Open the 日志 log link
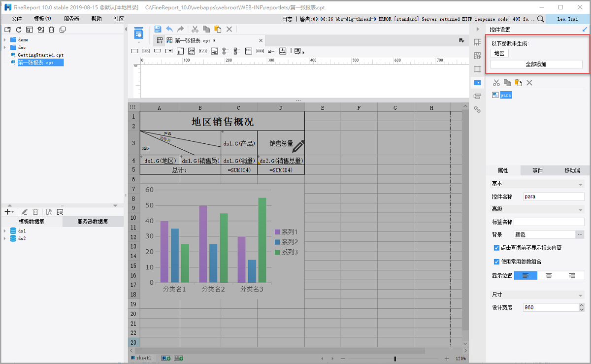This screenshot has width=591, height=364. (287, 19)
